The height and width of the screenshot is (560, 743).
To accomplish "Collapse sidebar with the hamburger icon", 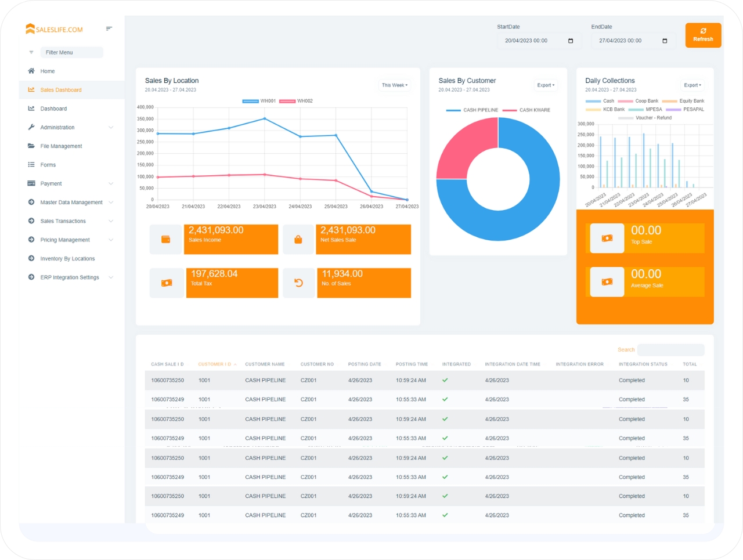I will 109,28.
